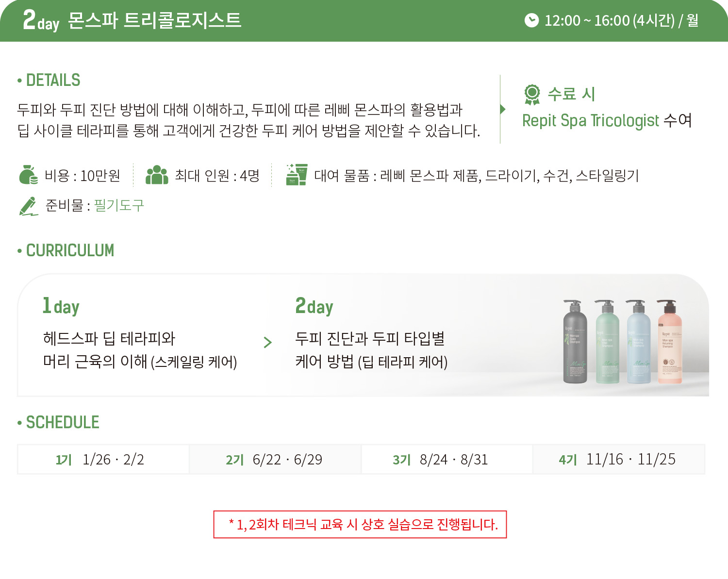Click the green 필기도구 text
The height and width of the screenshot is (579, 728).
click(x=119, y=205)
